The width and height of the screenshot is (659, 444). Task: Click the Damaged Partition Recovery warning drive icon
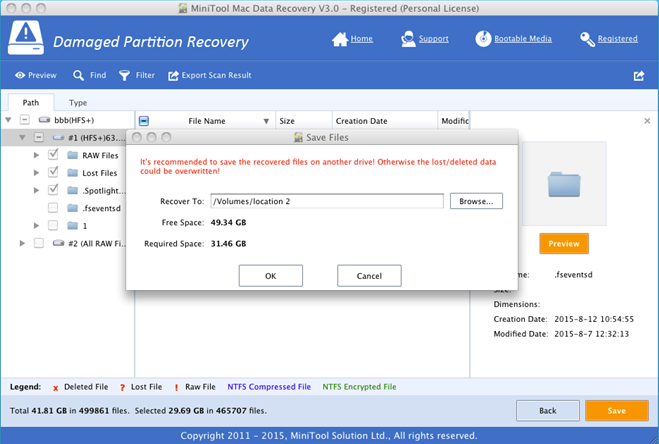(26, 37)
